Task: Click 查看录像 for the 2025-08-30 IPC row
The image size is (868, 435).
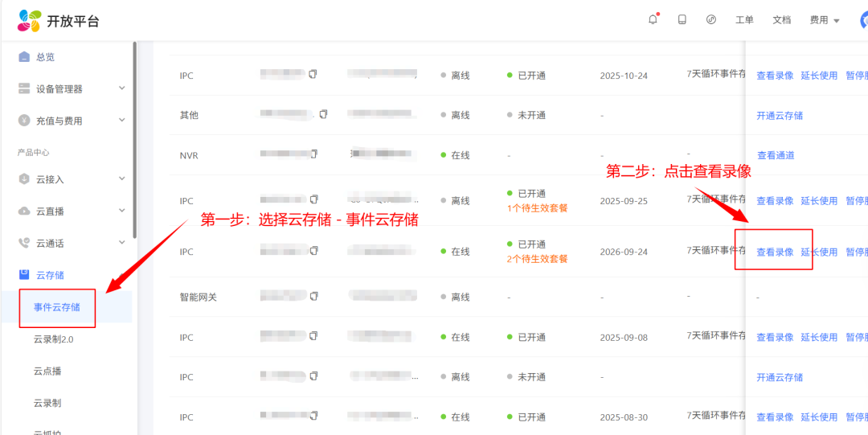Action: tap(775, 417)
